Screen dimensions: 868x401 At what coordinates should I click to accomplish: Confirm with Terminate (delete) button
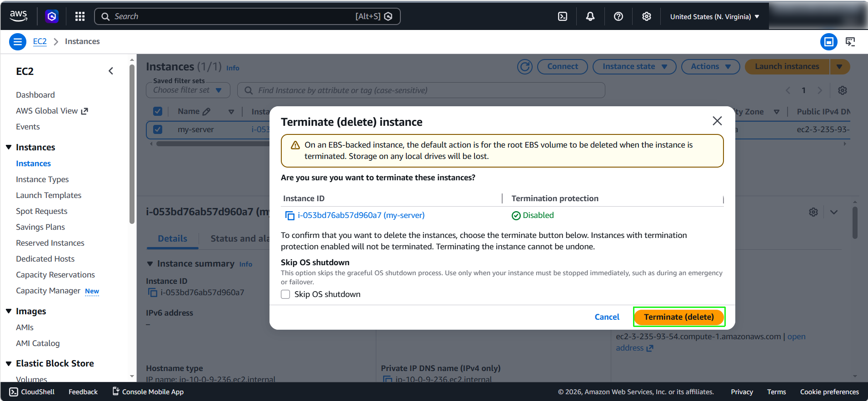[679, 317]
